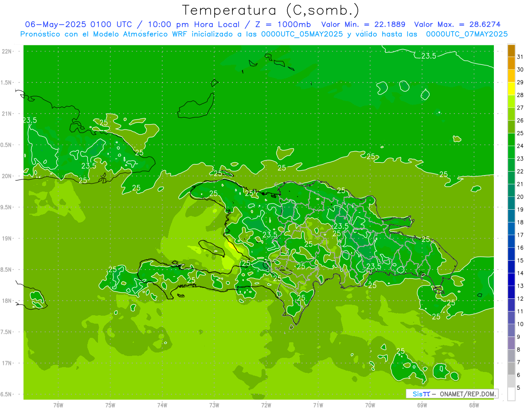Click the orange legend swatch between 30 and 31
Viewport: 532px width, 411px height.
click(x=511, y=63)
